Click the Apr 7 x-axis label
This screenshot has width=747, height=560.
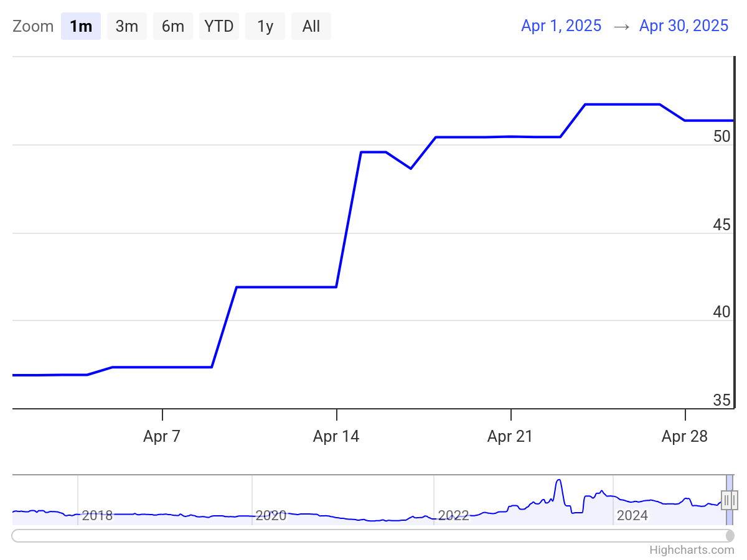(x=162, y=437)
